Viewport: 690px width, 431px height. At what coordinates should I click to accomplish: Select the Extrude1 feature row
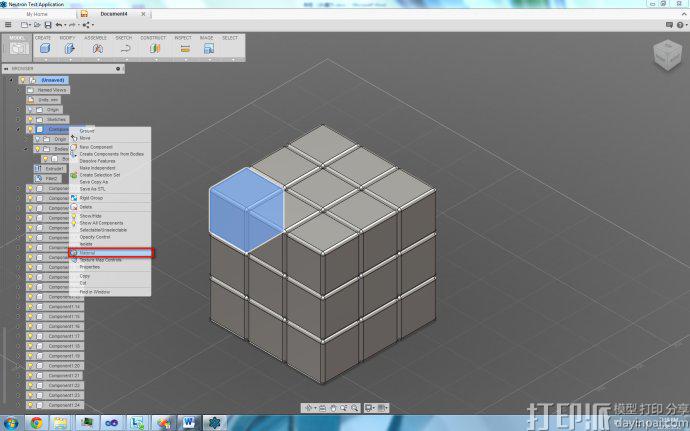(50, 169)
